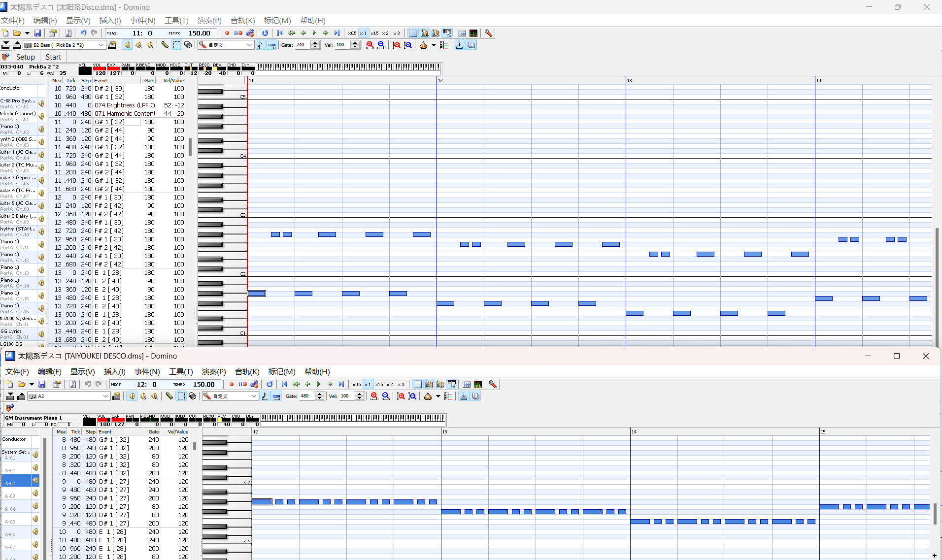Click vertical zoom-in icon in TAIYOUKEI DESCO window

pyautogui.click(x=401, y=396)
